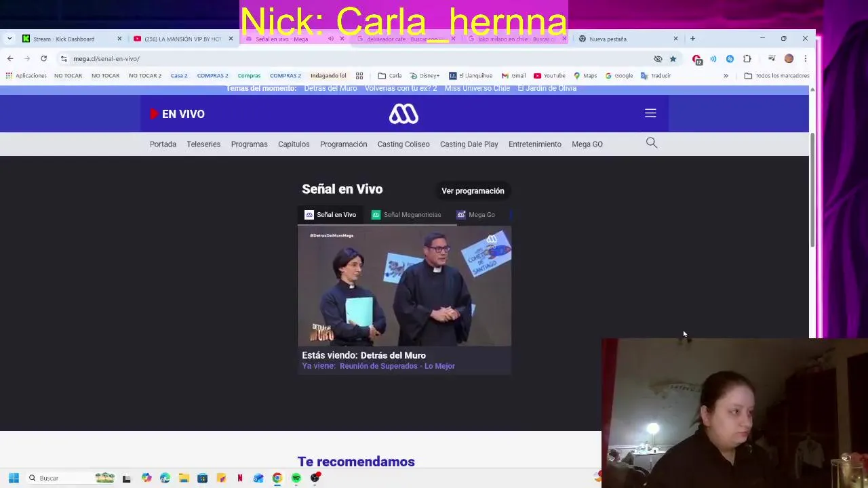This screenshot has width=868, height=488.
Task: Open Spotify from the taskbar
Action: click(x=296, y=478)
